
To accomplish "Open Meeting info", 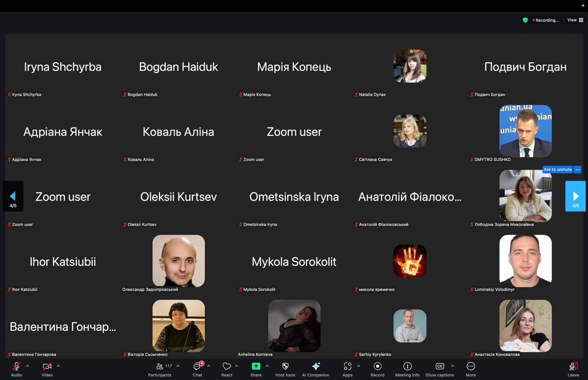I will (407, 369).
